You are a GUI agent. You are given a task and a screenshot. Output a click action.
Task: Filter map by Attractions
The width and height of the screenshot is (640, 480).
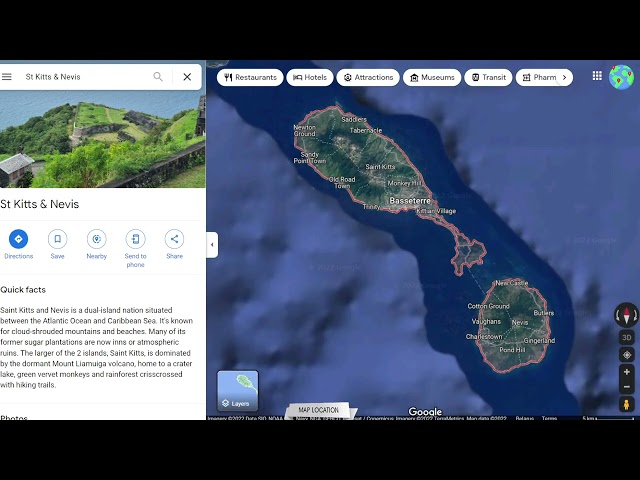pos(368,78)
